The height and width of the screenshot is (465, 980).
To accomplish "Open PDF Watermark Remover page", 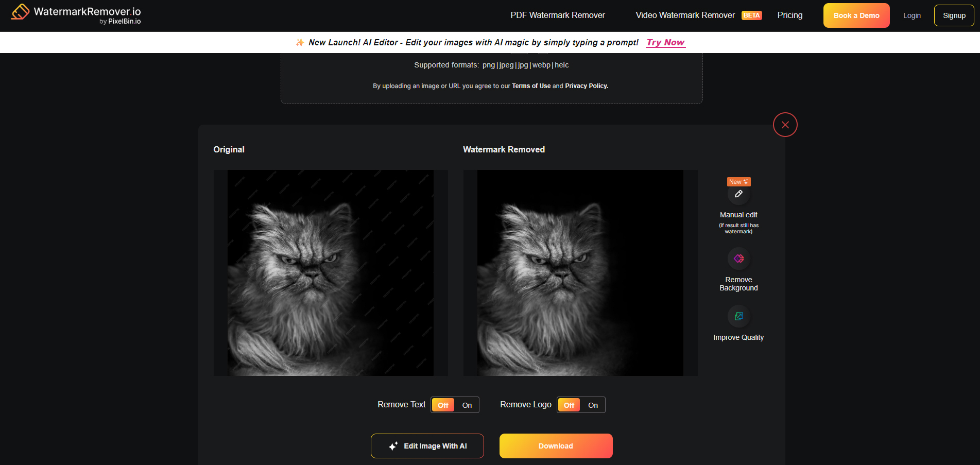I will (x=557, y=15).
